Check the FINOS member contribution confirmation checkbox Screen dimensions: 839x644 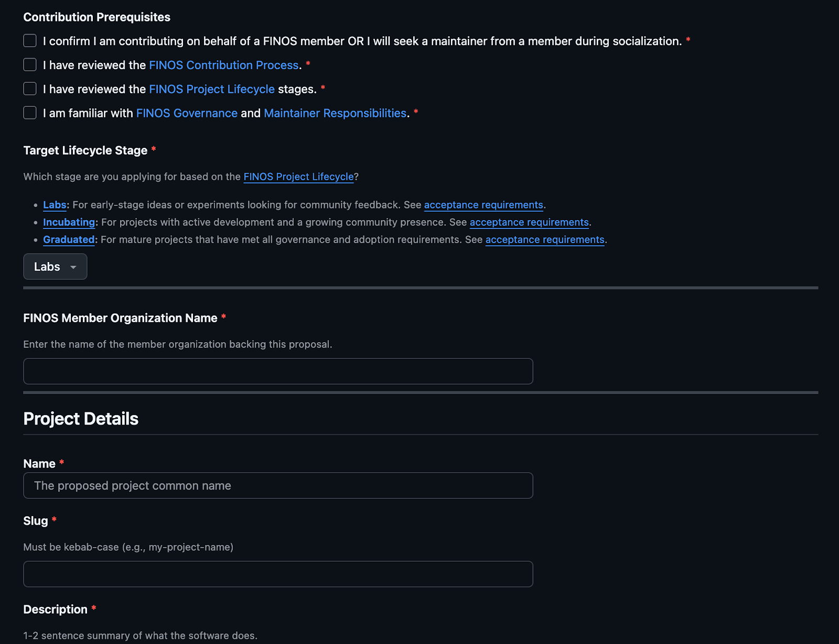[30, 41]
